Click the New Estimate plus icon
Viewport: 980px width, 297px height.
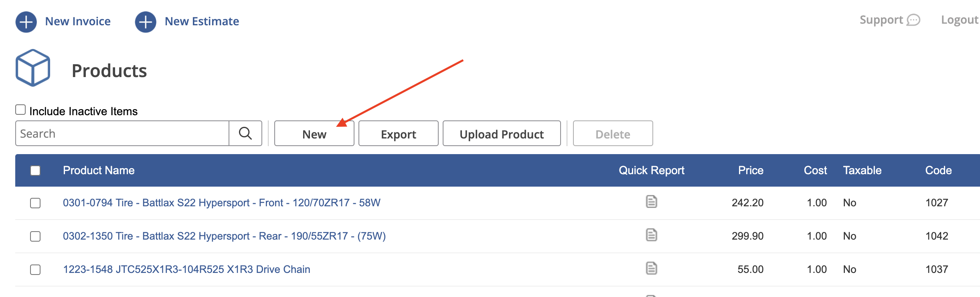[x=146, y=22]
